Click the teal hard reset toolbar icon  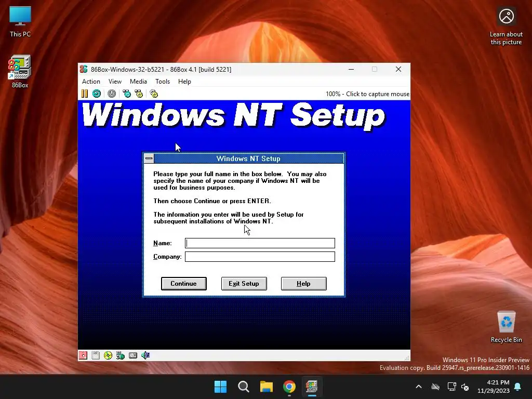(x=97, y=94)
